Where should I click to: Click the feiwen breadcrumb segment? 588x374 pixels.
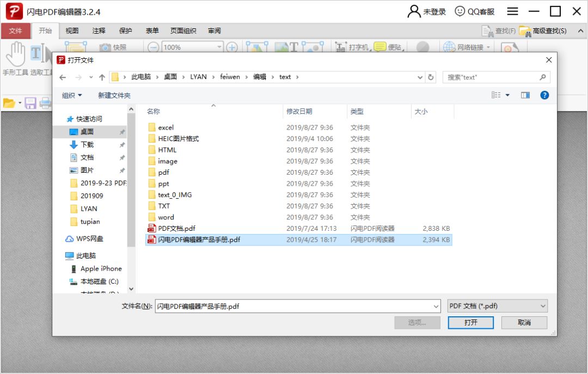[230, 77]
